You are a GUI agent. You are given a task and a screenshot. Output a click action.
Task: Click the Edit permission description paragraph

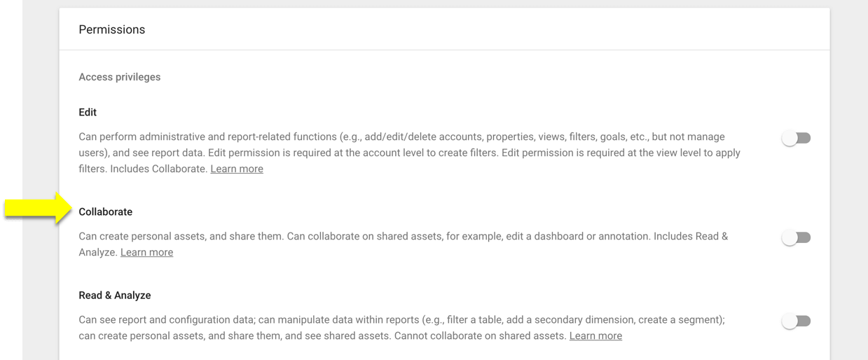(x=410, y=153)
